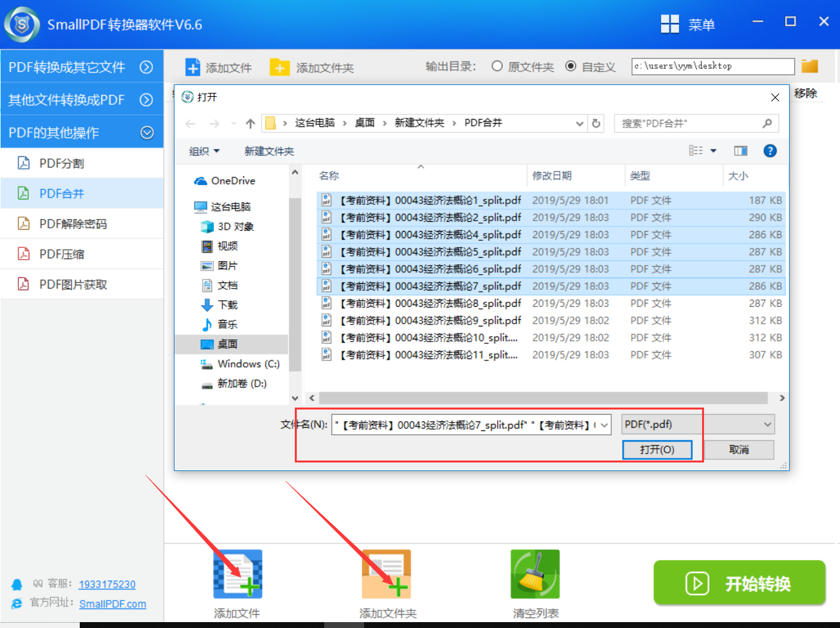Open 下载 folder in navigation pane

click(220, 305)
